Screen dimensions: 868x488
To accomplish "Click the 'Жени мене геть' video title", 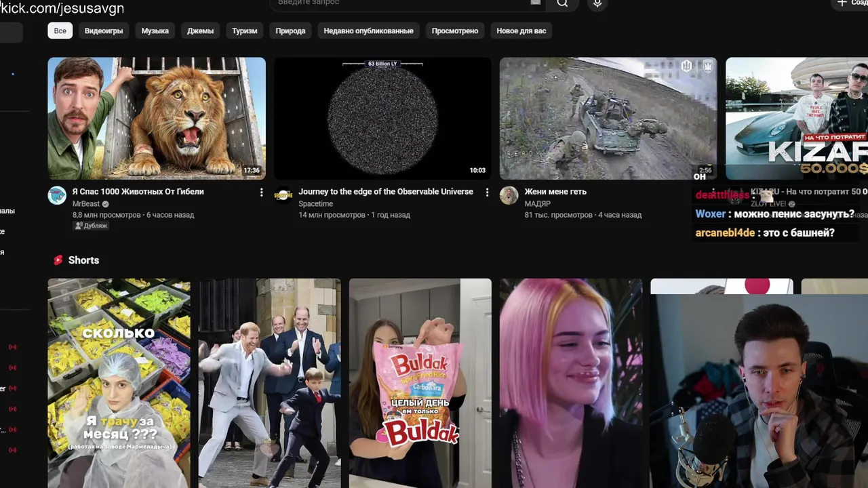I will pyautogui.click(x=555, y=192).
